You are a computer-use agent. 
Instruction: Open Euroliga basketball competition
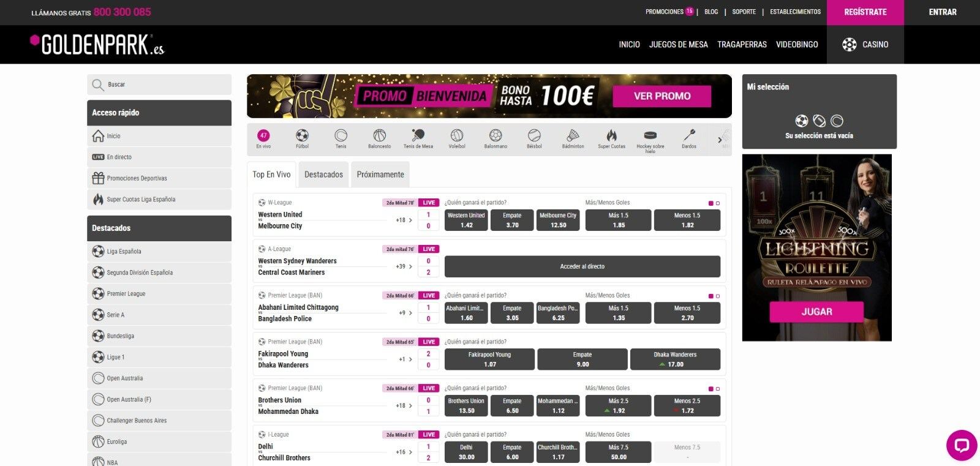click(159, 442)
